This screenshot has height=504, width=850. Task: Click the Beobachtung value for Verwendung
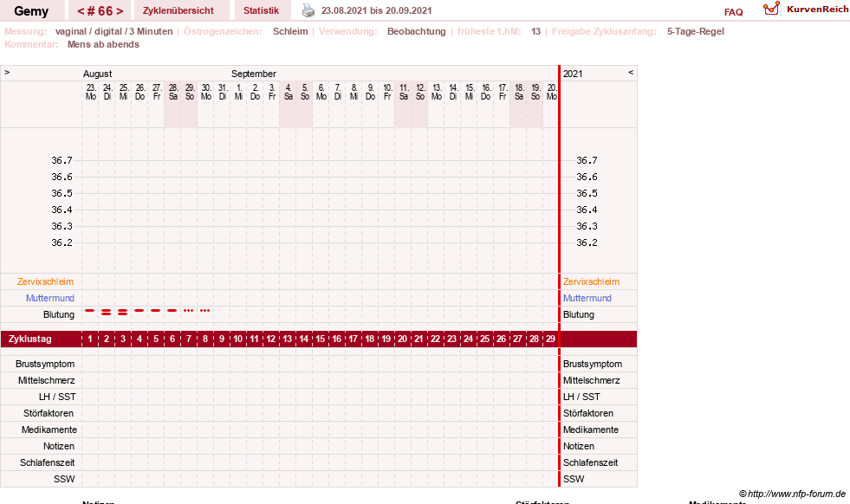416,31
